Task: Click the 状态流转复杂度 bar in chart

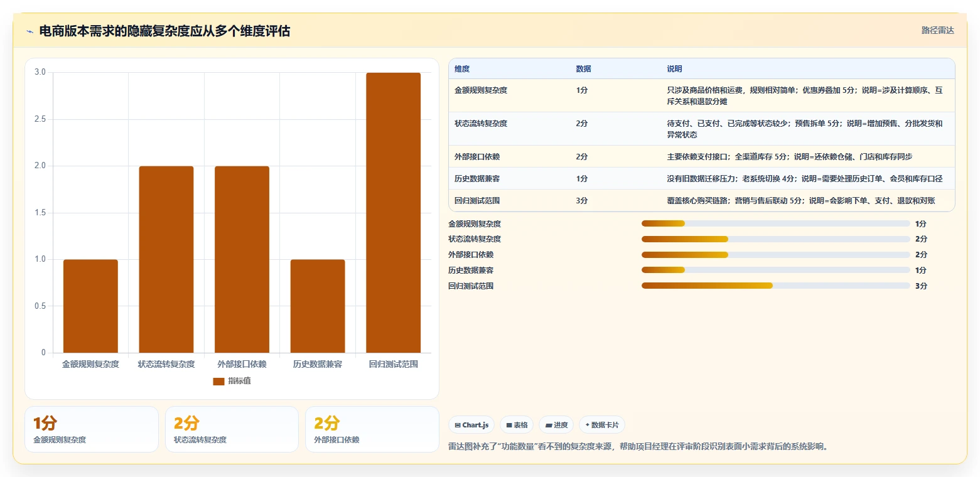Action: [x=166, y=259]
